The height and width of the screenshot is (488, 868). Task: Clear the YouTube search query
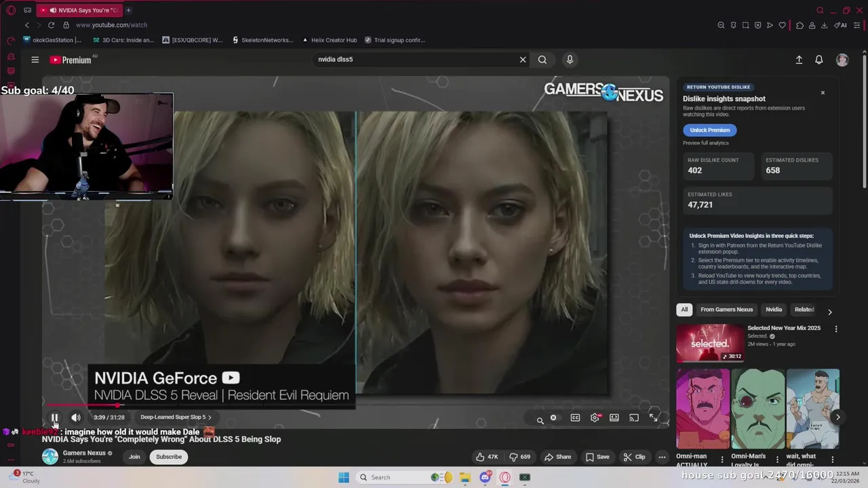pos(523,60)
